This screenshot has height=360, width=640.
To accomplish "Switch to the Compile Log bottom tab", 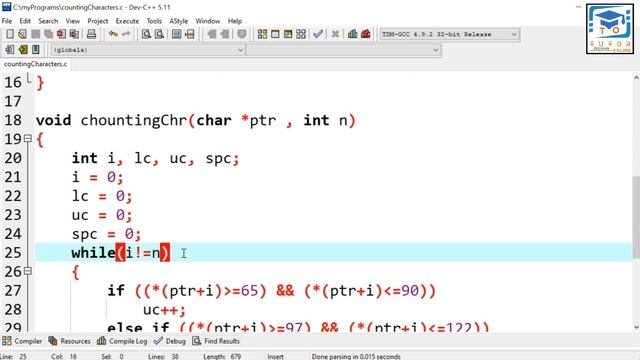I will coord(122,341).
